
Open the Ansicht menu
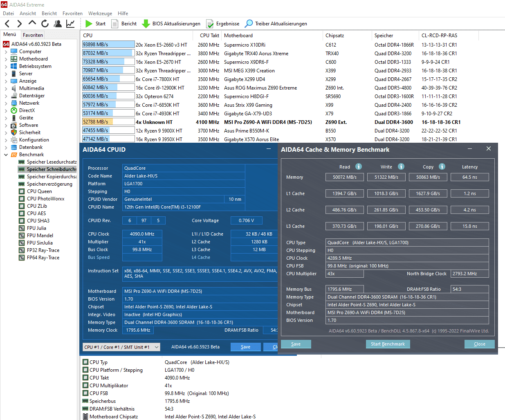tap(28, 13)
